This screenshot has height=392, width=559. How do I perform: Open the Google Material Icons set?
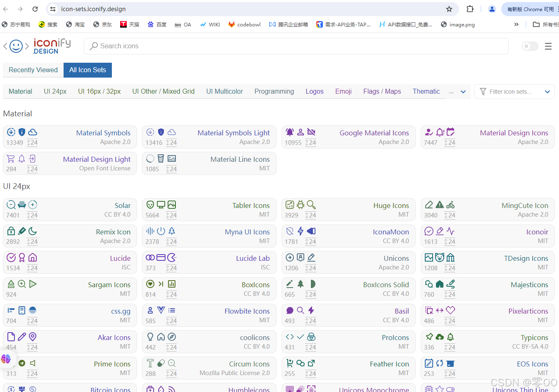pos(348,137)
